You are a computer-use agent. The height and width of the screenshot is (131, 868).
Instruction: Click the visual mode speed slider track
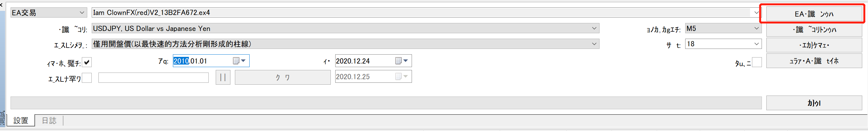pyautogui.click(x=154, y=78)
